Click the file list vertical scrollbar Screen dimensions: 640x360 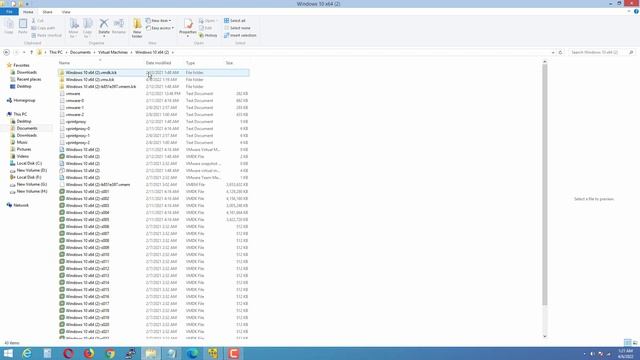[544, 184]
